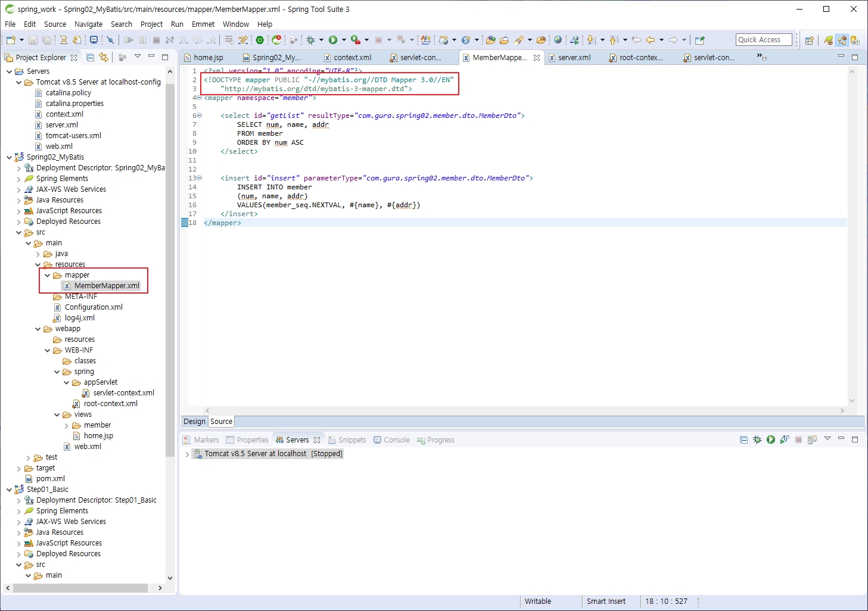Open the Markers view tab
Viewport: 868px width, 611px height.
pos(201,440)
